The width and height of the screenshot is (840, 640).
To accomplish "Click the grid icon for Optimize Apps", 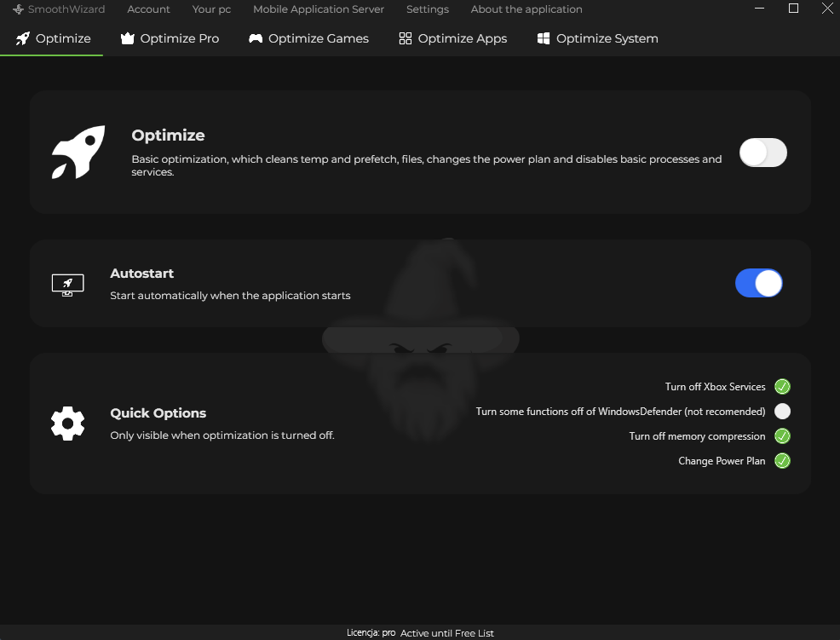I will tap(406, 38).
